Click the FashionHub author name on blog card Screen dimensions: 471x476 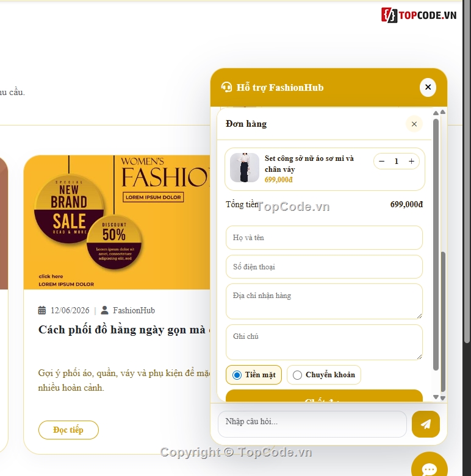pos(134,310)
